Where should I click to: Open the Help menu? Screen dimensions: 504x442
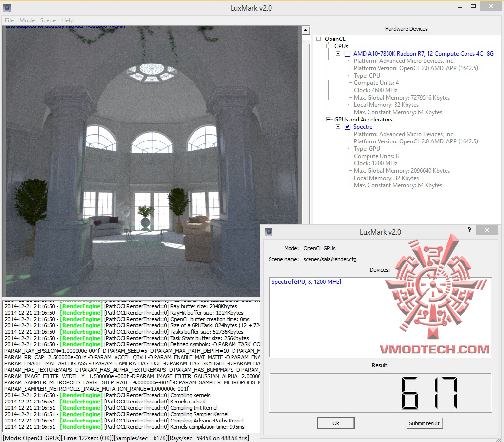67,20
